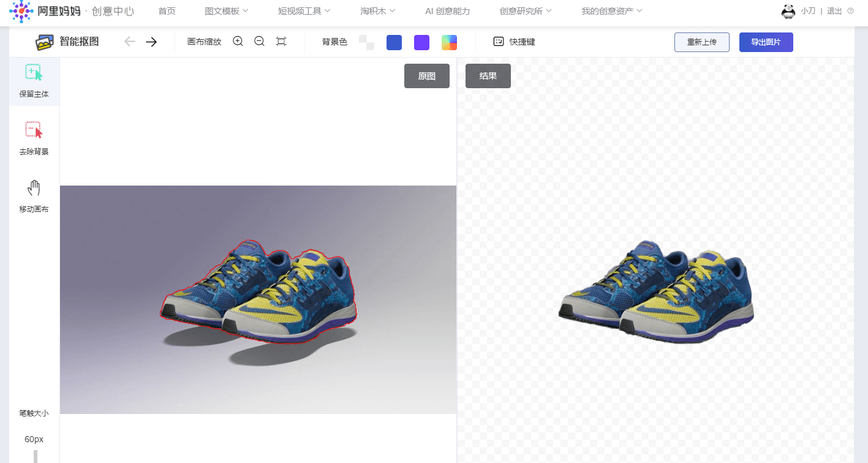Click the 重新上传 re-upload button
868x463 pixels.
tap(701, 42)
